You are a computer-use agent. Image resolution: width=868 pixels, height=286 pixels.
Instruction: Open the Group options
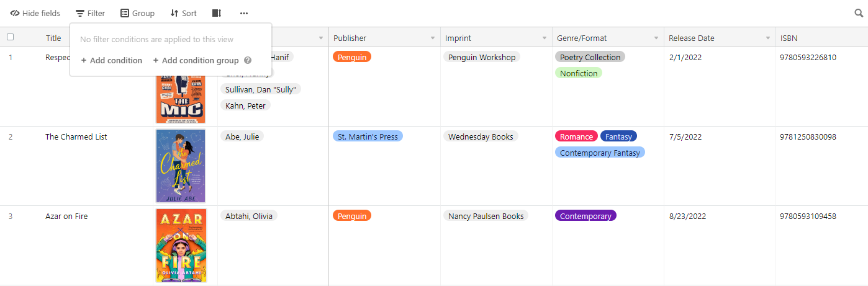click(x=137, y=13)
